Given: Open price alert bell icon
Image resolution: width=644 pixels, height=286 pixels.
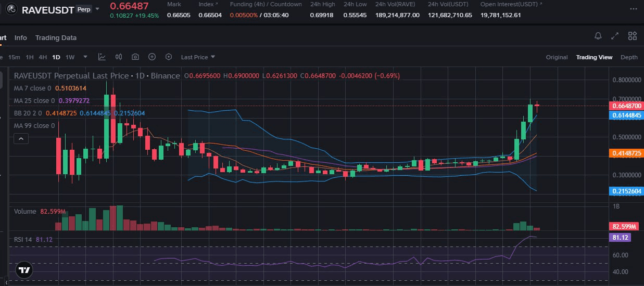Looking at the screenshot, I should click(x=598, y=36).
